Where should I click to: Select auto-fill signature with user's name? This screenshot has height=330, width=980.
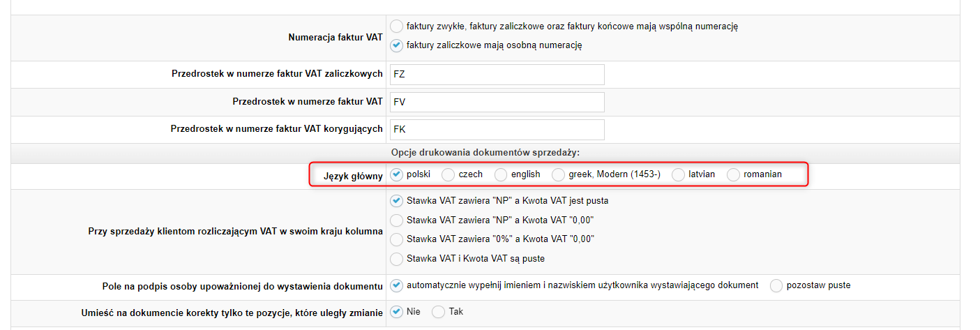(396, 285)
